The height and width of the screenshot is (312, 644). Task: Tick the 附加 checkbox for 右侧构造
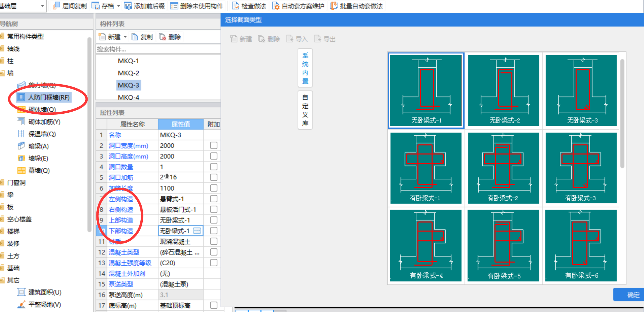coord(214,209)
